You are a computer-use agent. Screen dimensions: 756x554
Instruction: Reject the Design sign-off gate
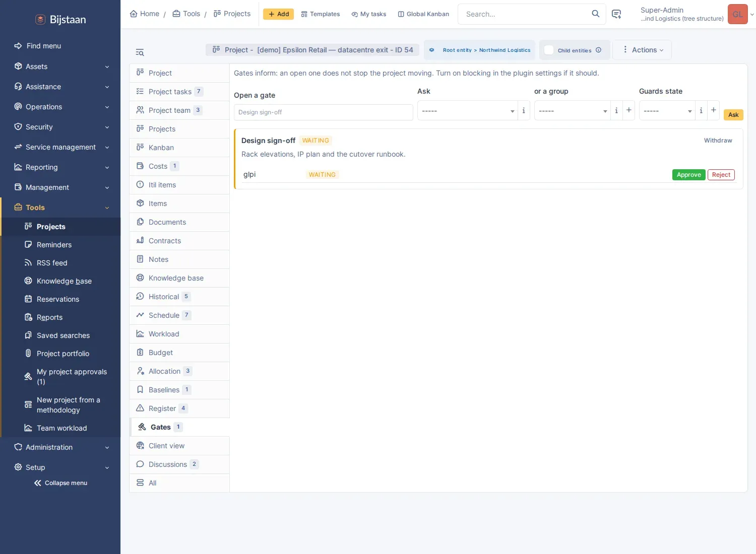pyautogui.click(x=721, y=175)
